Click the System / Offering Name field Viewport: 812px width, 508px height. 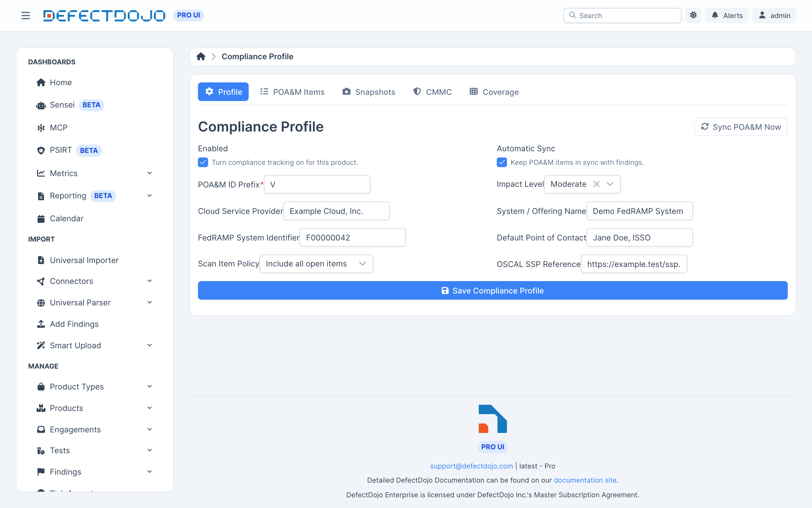click(639, 211)
